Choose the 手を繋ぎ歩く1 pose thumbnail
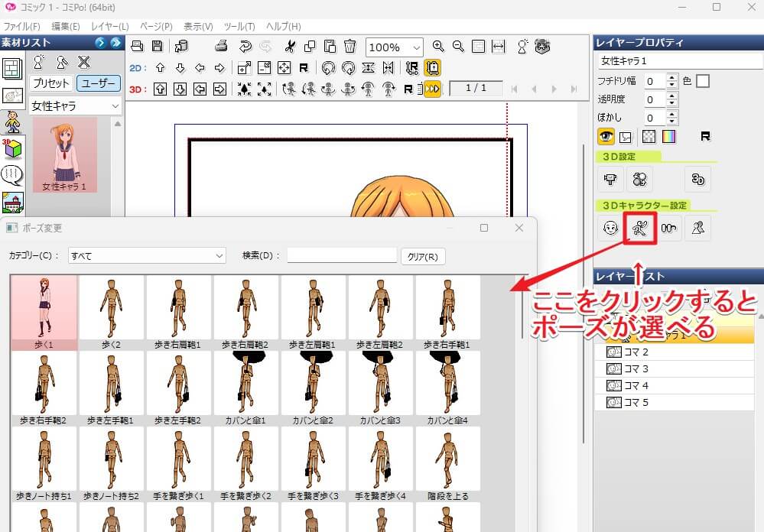Screen dimensions: 764x532 coord(178,464)
